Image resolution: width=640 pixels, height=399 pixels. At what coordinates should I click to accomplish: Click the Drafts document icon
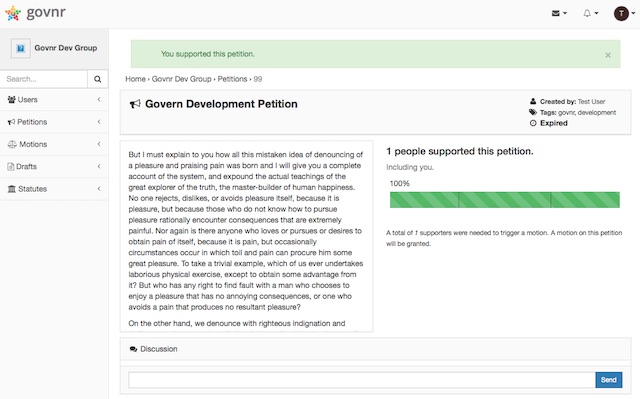[11, 166]
